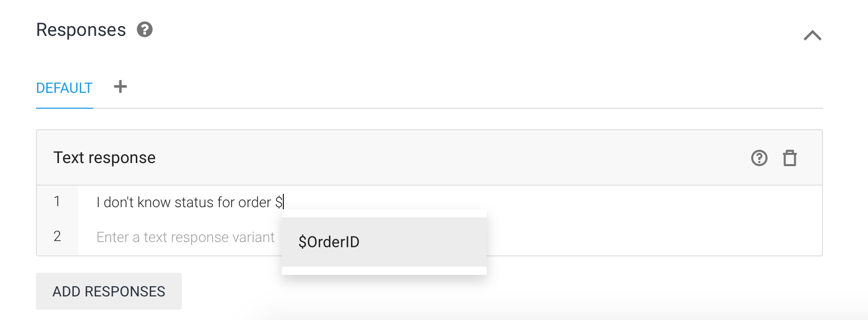This screenshot has width=868, height=320.
Task: Click the dollar sign in first response
Action: pyautogui.click(x=279, y=202)
